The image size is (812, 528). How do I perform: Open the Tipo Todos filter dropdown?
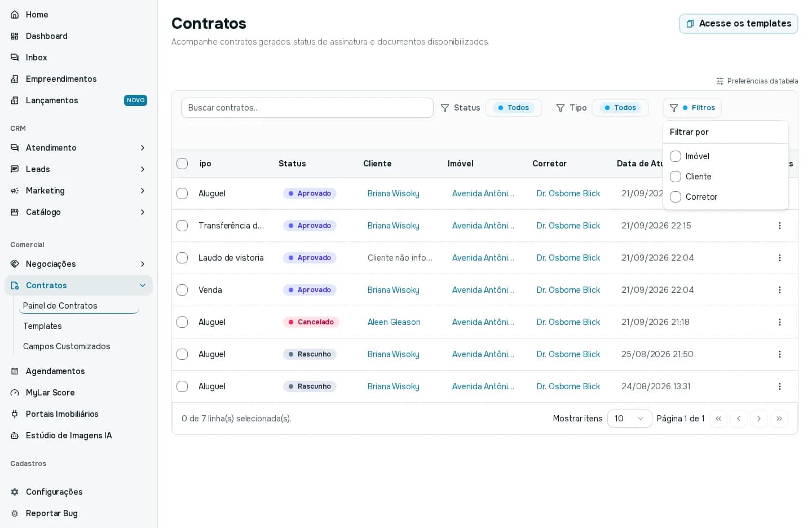pos(620,108)
